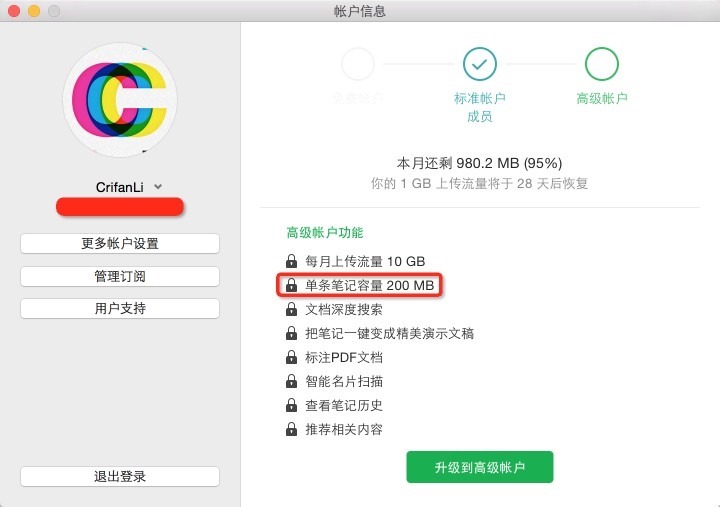Click the colorful account avatar picture
The image size is (720, 507).
120,100
